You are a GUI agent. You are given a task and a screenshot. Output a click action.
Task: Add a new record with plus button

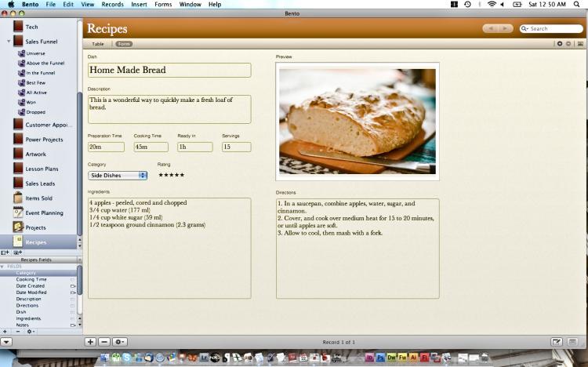click(90, 342)
